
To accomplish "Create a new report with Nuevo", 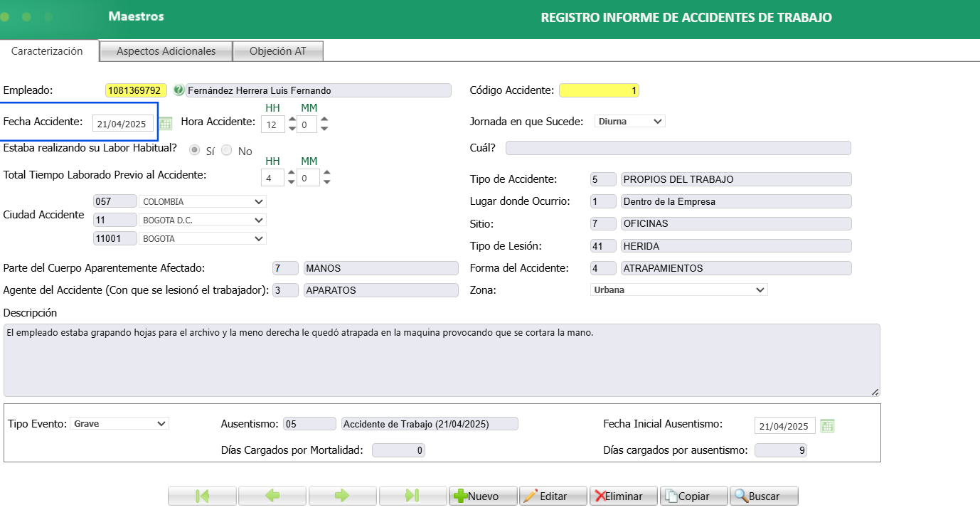I will tap(483, 495).
